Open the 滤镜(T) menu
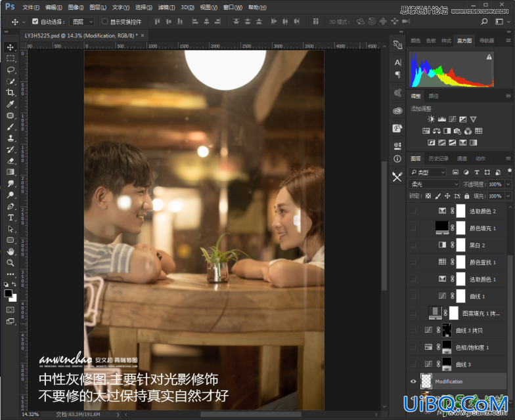 coord(166,7)
